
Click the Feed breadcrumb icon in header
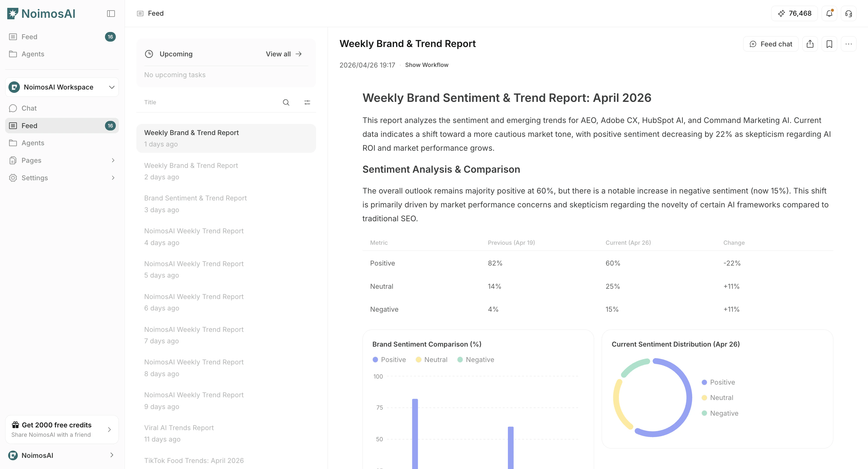click(140, 14)
